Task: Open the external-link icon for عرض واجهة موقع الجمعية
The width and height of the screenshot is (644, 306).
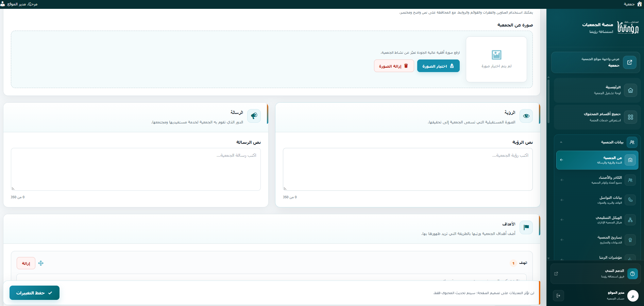Action: coord(630,62)
